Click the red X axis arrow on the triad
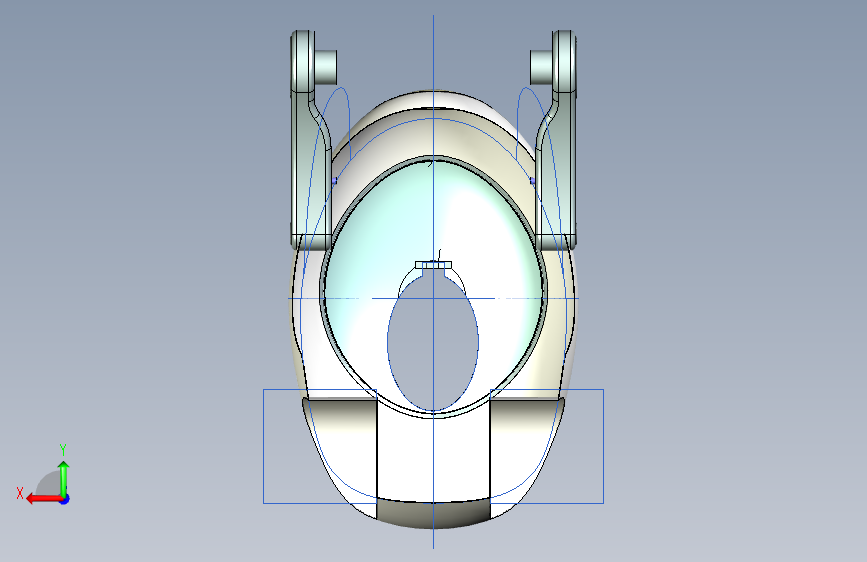Screen dimensions: 867x562 (x=44, y=499)
